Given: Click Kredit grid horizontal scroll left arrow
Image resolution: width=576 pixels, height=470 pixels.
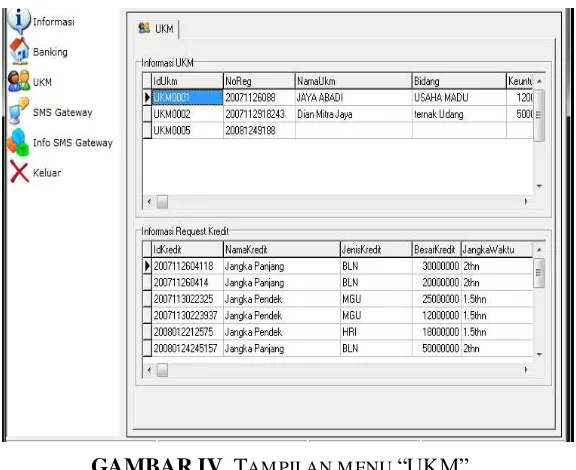Looking at the screenshot, I should (x=149, y=370).
